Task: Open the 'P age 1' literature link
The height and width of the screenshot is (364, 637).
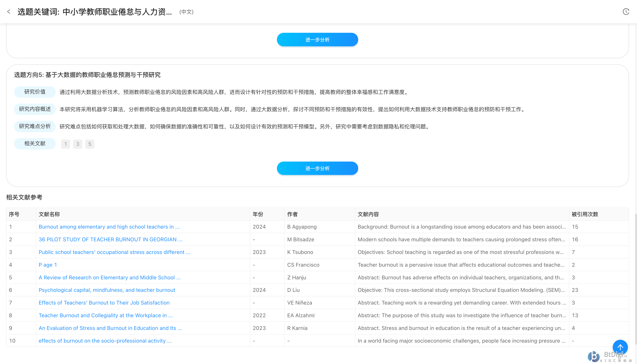Action: point(48,265)
